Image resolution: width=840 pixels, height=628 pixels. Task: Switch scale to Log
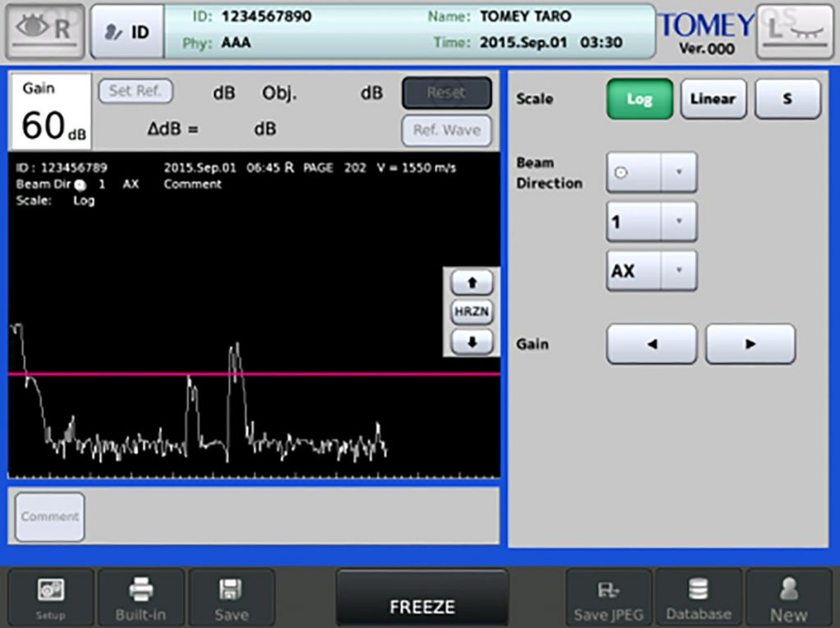click(x=640, y=99)
